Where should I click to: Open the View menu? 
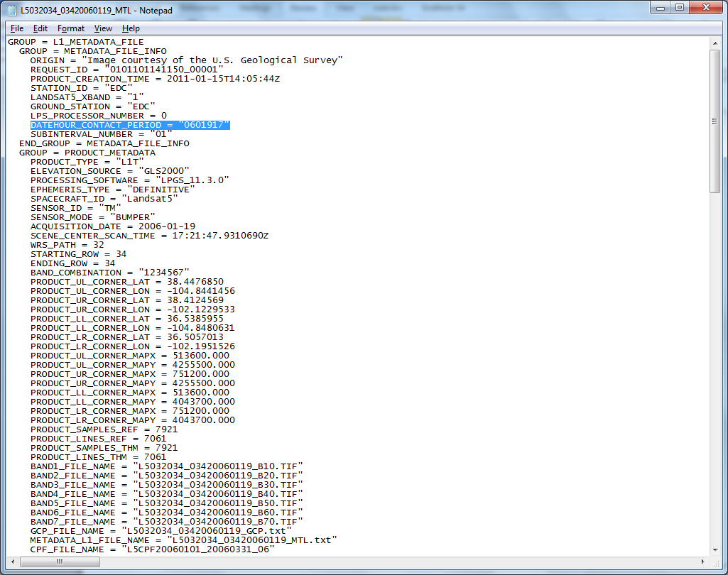coord(103,28)
